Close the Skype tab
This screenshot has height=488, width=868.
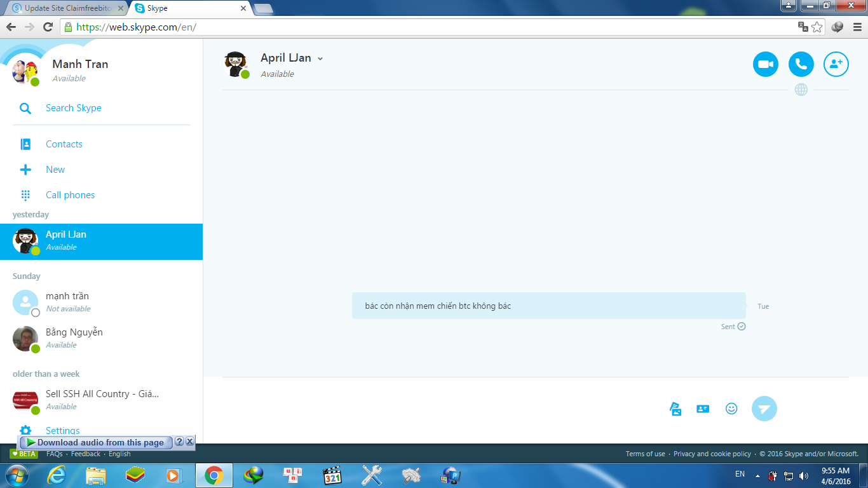pyautogui.click(x=243, y=8)
